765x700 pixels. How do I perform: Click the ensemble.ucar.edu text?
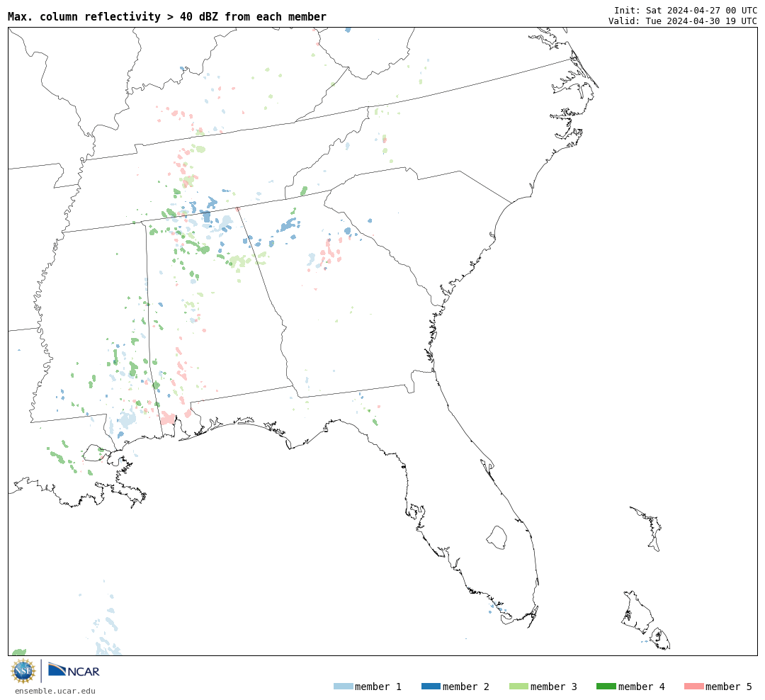tap(55, 691)
